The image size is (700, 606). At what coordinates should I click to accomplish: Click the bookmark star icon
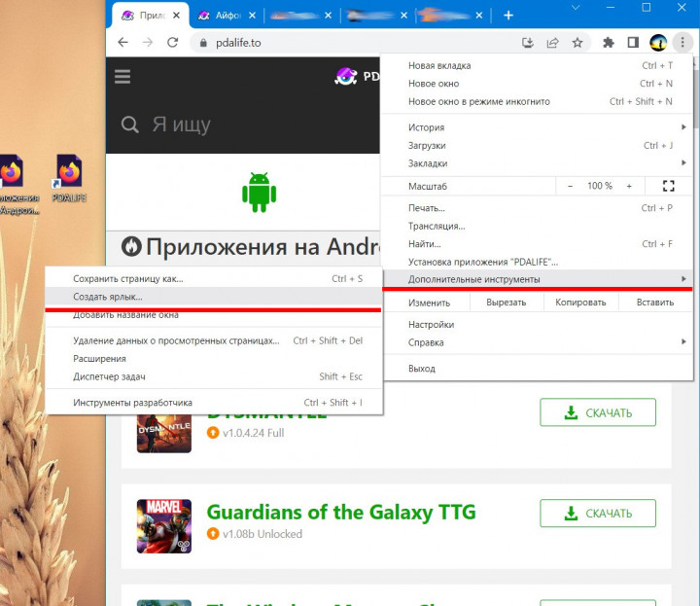577,43
